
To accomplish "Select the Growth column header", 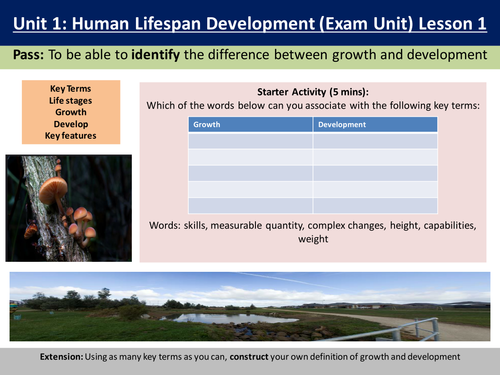I will pyautogui.click(x=250, y=124).
